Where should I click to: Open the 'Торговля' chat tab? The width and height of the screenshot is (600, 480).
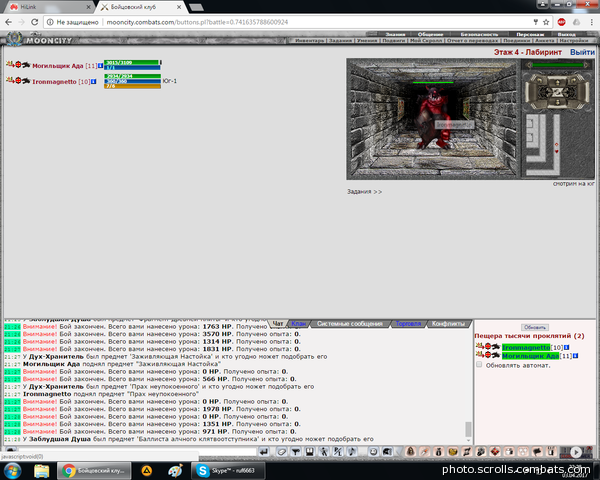pos(408,323)
